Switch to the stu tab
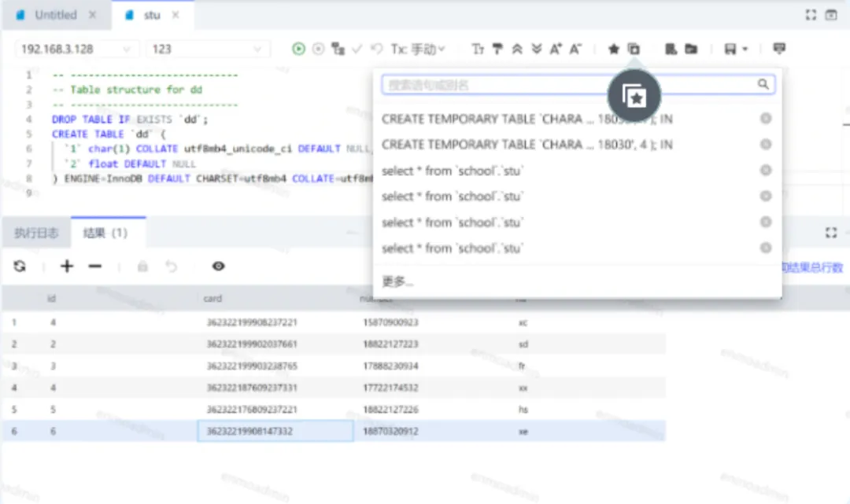This screenshot has width=850, height=504. click(x=152, y=15)
